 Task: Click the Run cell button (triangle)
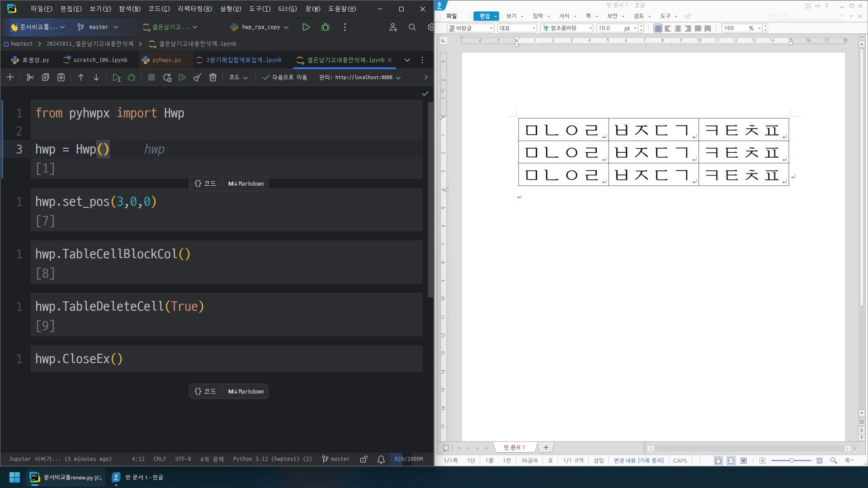117,77
